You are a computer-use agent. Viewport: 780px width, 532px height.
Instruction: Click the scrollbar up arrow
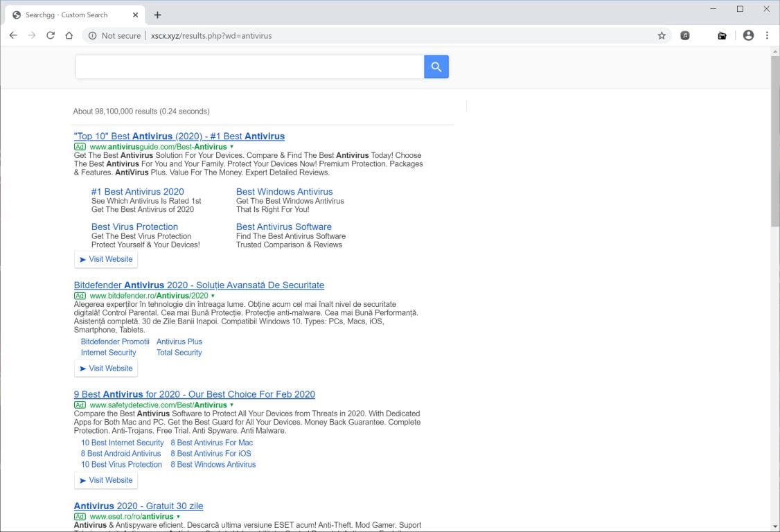click(775, 51)
